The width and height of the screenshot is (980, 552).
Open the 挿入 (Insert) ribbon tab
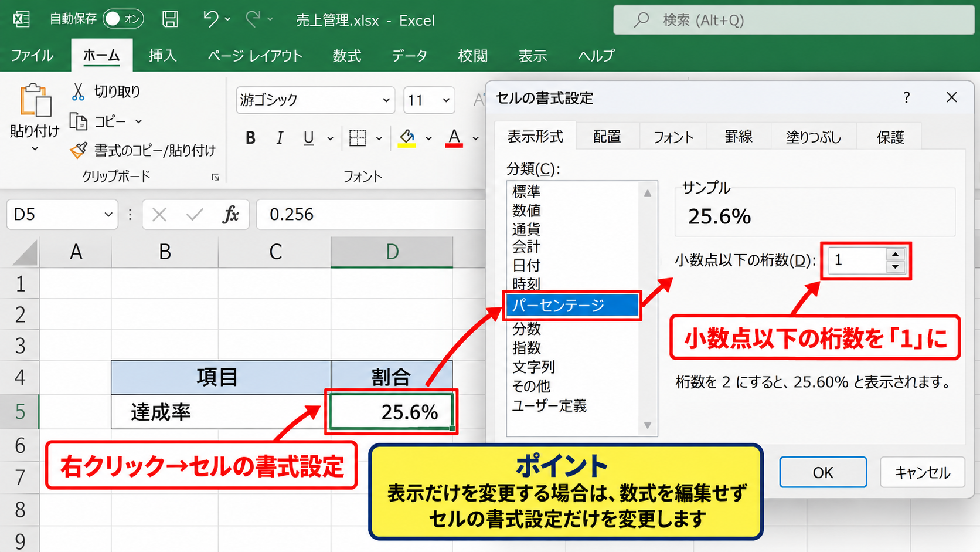click(162, 56)
